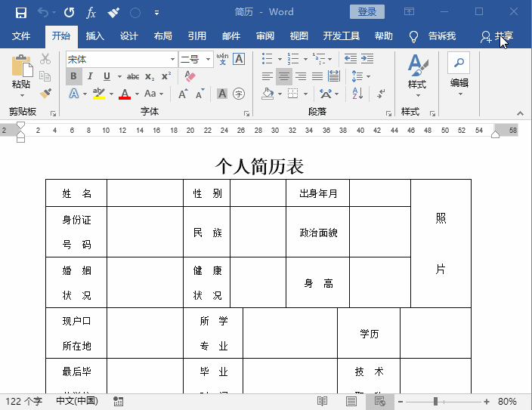The image size is (532, 410).
Task: Click the empty cell next to 姓名
Action: pyautogui.click(x=145, y=193)
